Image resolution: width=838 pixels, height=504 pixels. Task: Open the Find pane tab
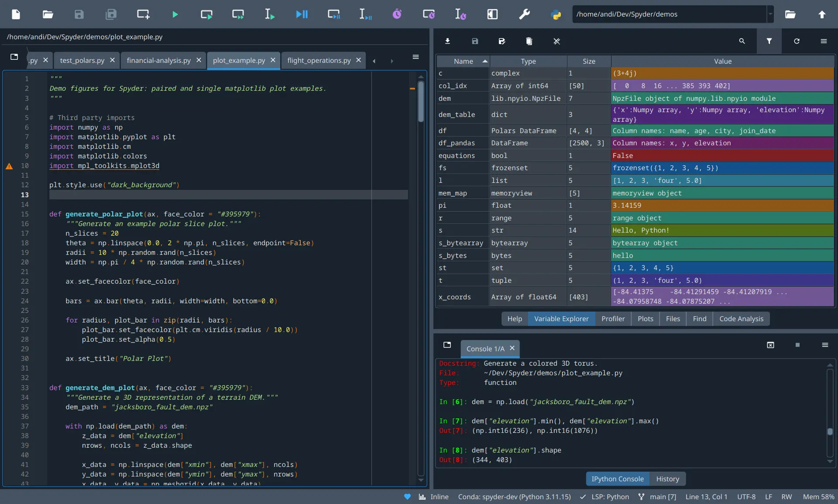click(699, 319)
